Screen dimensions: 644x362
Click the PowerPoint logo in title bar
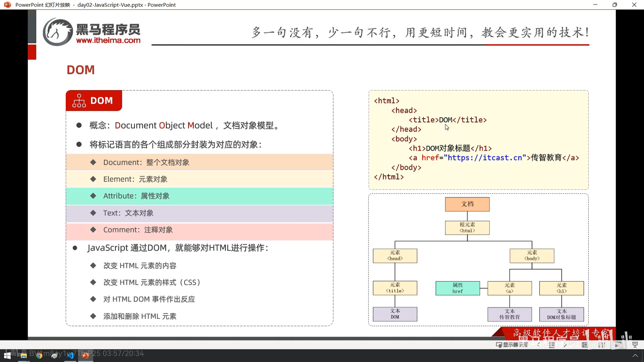coord(8,5)
